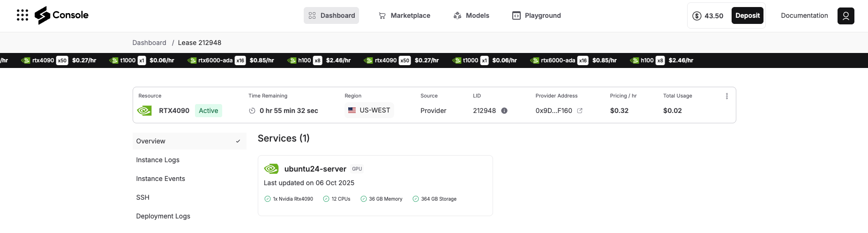
Task: Go to the Playground tab
Action: point(536,15)
